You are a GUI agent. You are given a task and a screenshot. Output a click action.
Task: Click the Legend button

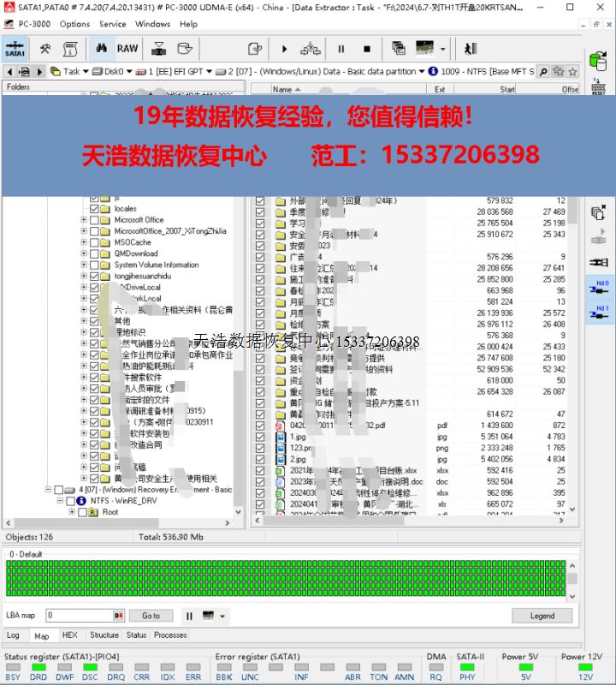tap(542, 616)
